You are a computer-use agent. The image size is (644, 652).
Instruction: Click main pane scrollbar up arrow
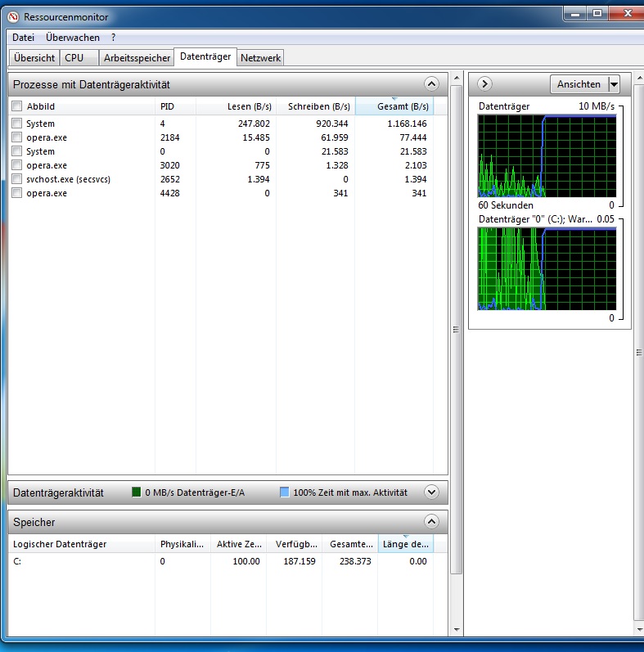pos(457,79)
